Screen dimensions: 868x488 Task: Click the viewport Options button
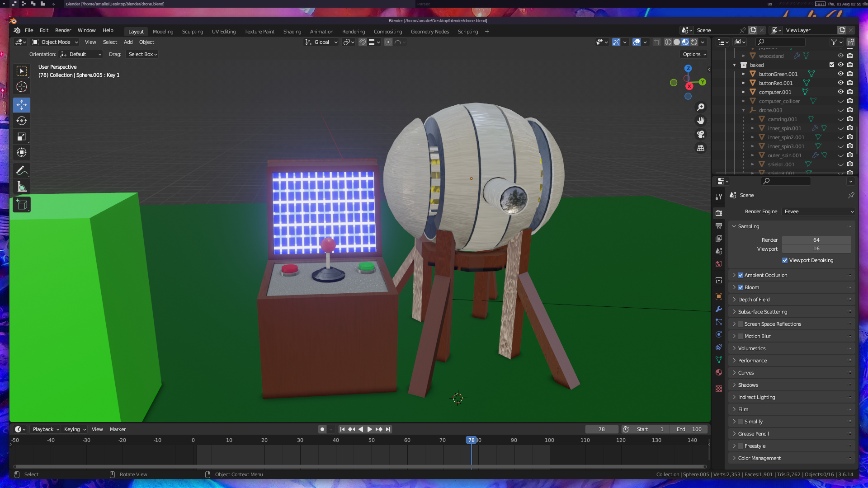coord(694,54)
